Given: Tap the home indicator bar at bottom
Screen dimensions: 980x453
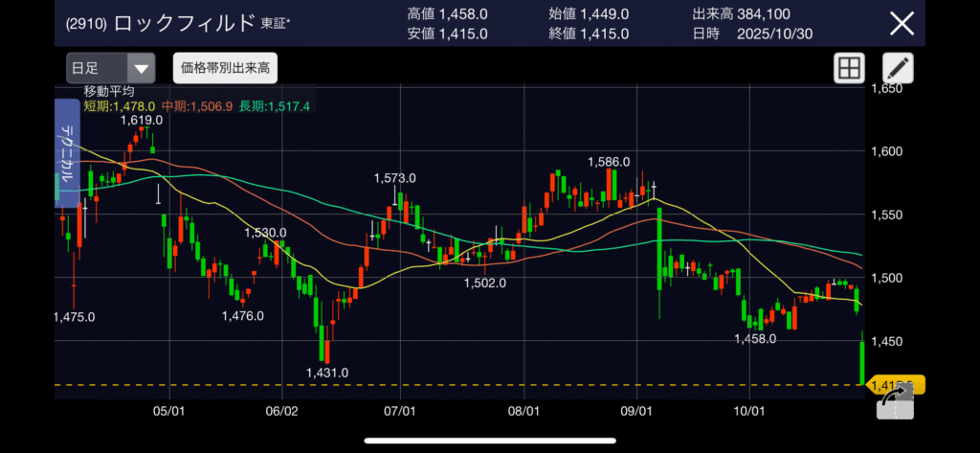Looking at the screenshot, I should tap(489, 442).
